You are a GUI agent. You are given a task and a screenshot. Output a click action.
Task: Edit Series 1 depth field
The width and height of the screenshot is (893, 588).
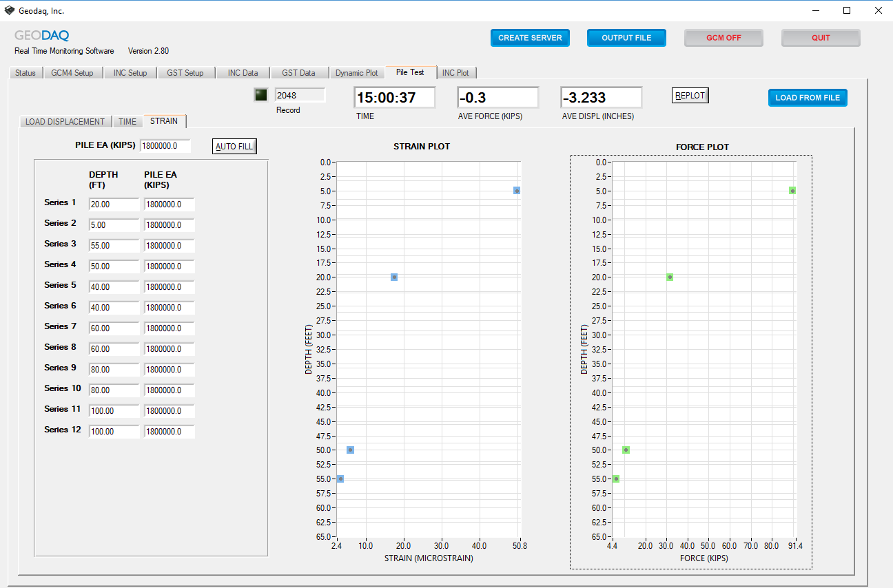(114, 204)
